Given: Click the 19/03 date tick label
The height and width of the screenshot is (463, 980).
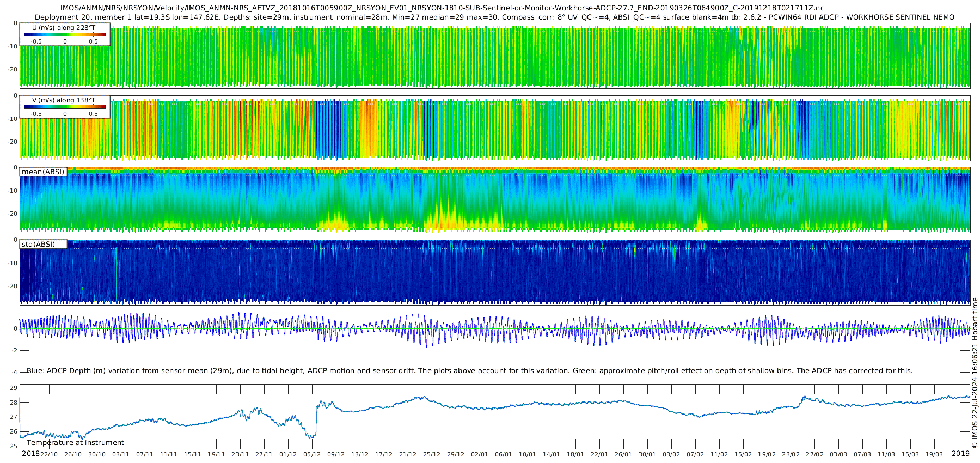Looking at the screenshot, I should click(934, 454).
